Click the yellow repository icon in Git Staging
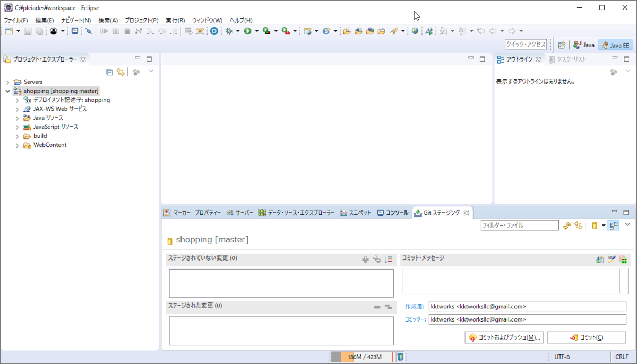This screenshot has width=637, height=364. click(595, 226)
